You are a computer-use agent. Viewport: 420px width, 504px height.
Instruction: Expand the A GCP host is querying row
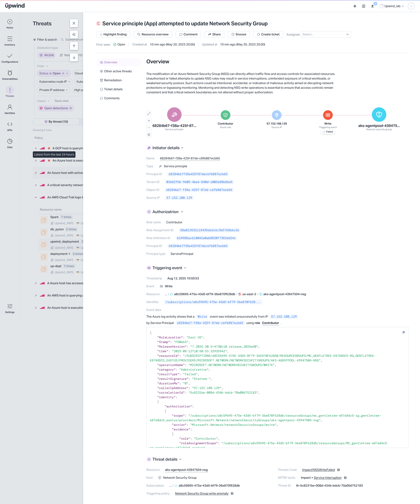point(36,148)
